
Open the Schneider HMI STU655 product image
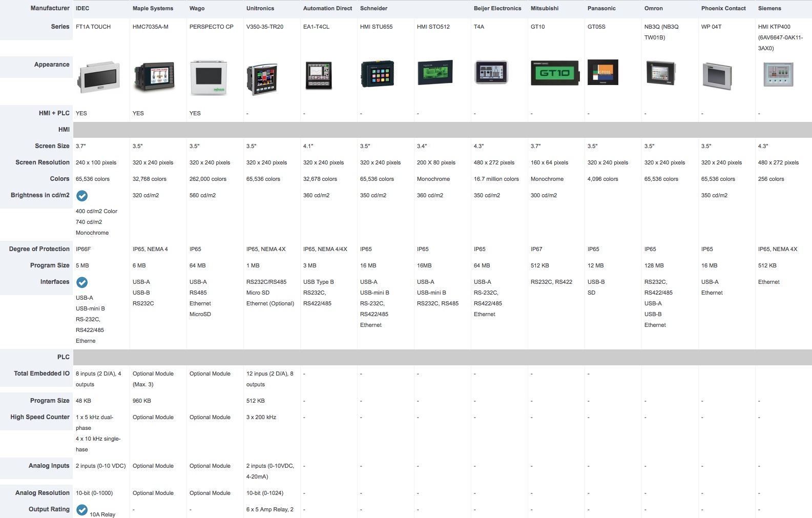tap(378, 74)
